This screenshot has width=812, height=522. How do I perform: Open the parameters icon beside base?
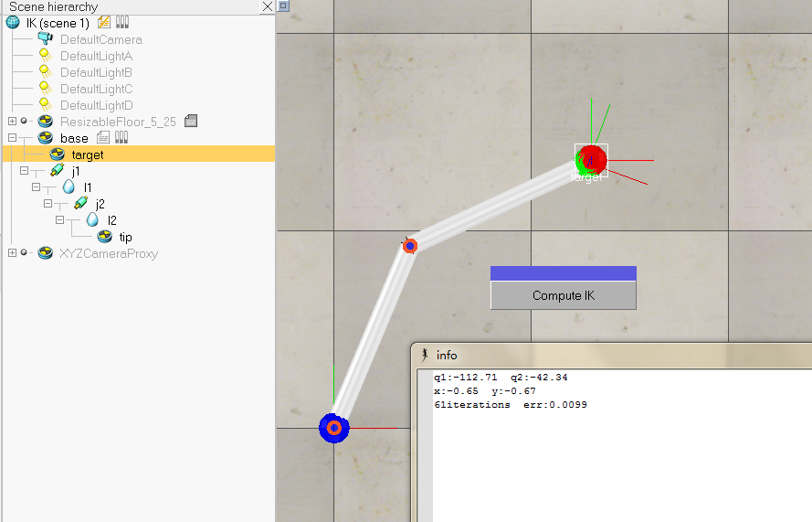click(121, 137)
